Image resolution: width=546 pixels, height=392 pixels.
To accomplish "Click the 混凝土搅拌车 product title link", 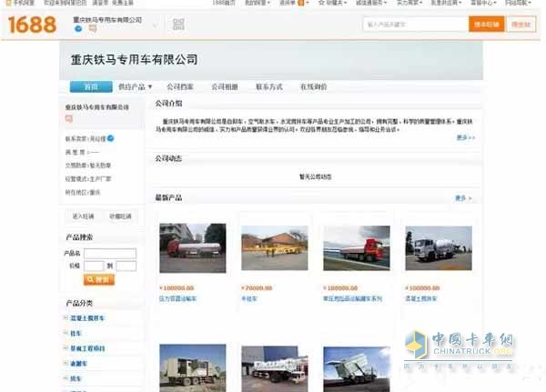I will [421, 298].
